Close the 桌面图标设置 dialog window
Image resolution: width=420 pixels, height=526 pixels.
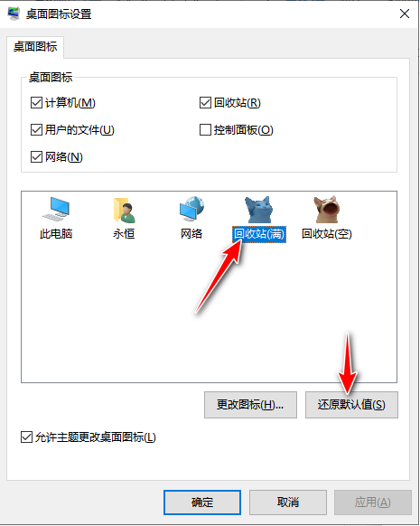[405, 14]
